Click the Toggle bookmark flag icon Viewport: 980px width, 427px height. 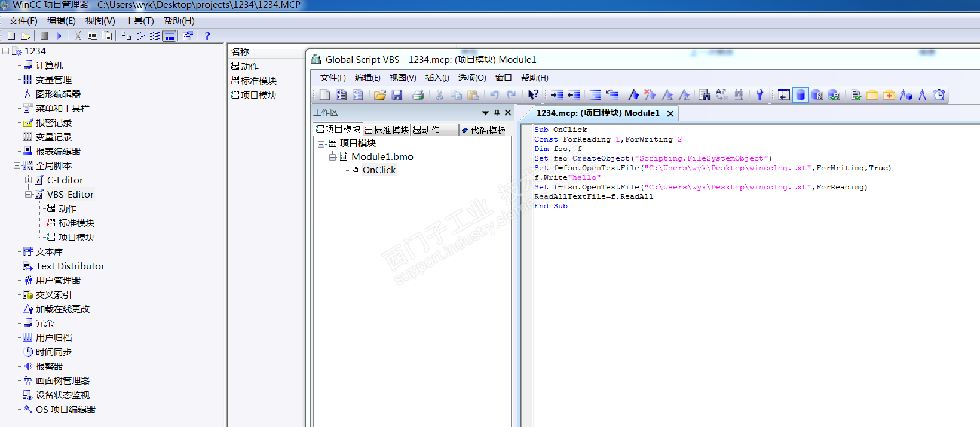(x=634, y=94)
